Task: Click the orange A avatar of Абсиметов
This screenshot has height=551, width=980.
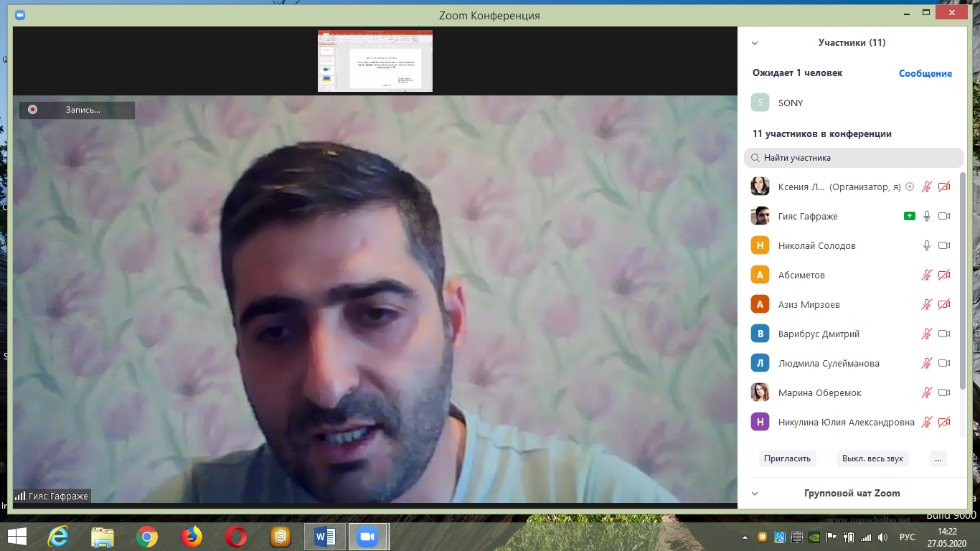Action: (x=760, y=275)
